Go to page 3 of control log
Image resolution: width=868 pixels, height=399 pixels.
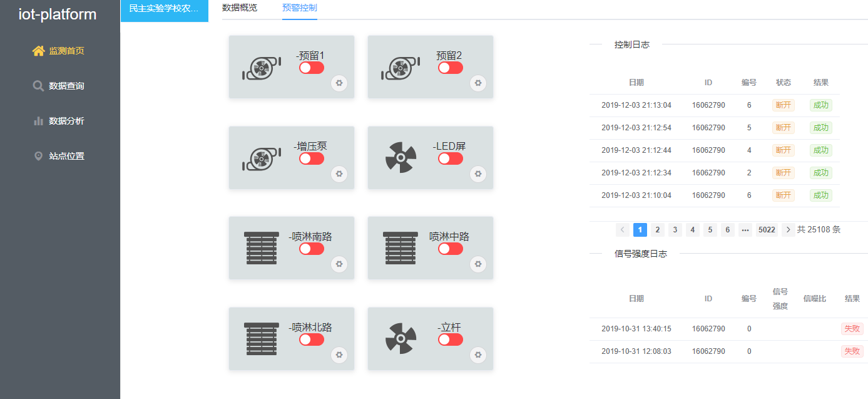point(675,230)
